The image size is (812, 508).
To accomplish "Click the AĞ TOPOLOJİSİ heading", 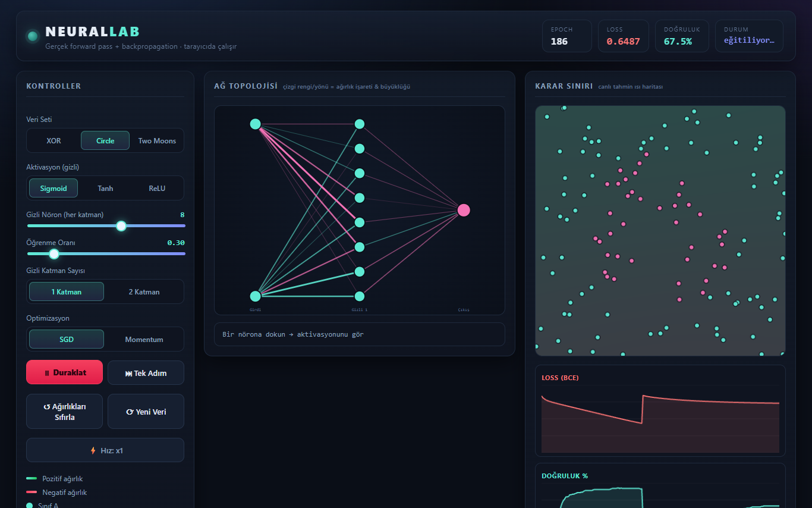I will pos(246,86).
